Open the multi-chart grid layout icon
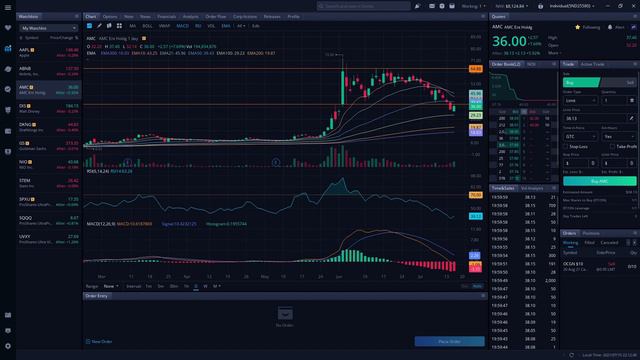The image size is (640, 360). click(119, 26)
